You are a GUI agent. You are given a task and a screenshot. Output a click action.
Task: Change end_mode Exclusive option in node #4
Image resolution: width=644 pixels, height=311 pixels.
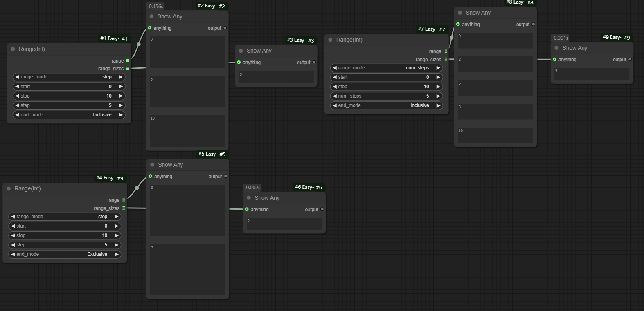pyautogui.click(x=65, y=254)
